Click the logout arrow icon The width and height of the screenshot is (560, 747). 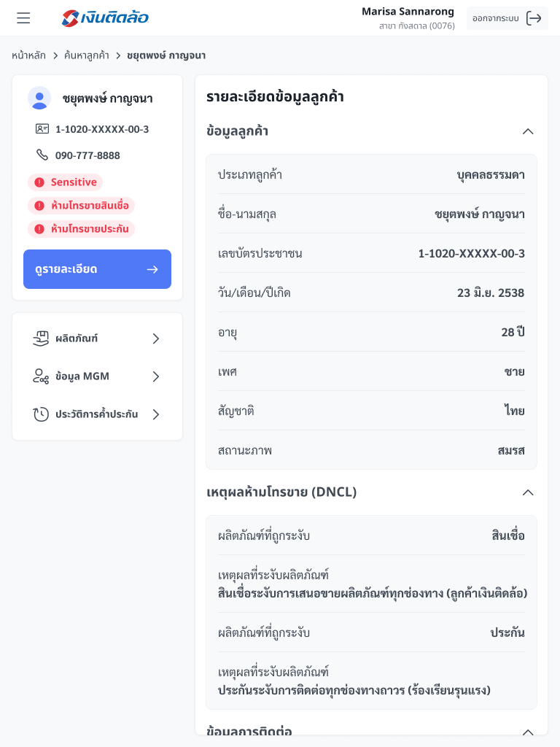[534, 18]
